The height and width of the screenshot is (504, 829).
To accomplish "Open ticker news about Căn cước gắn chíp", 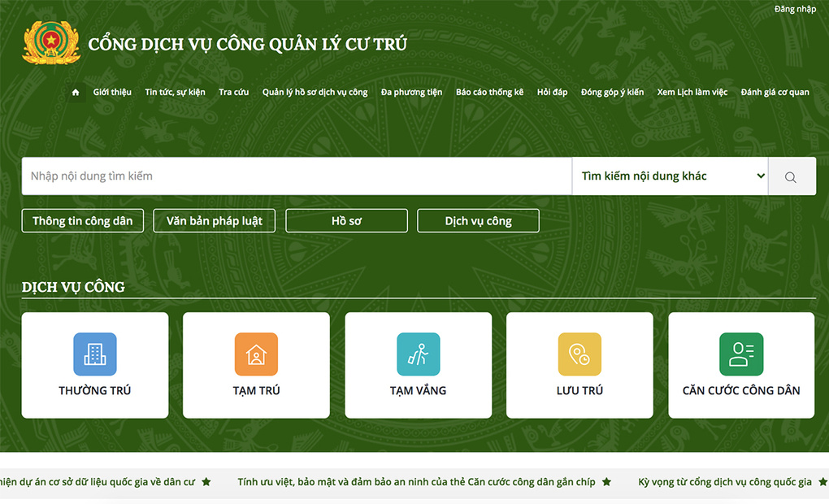I will point(416,482).
